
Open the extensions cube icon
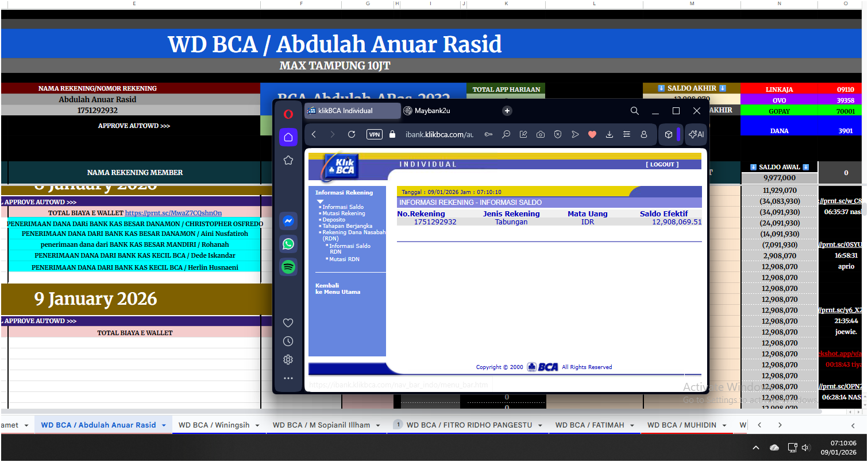tap(669, 134)
